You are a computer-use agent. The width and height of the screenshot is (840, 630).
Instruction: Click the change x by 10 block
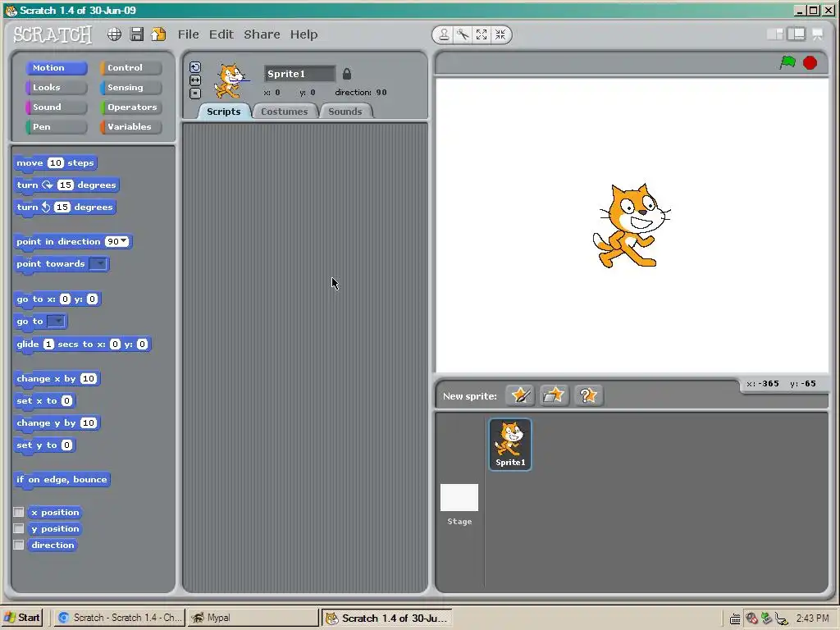coord(57,379)
